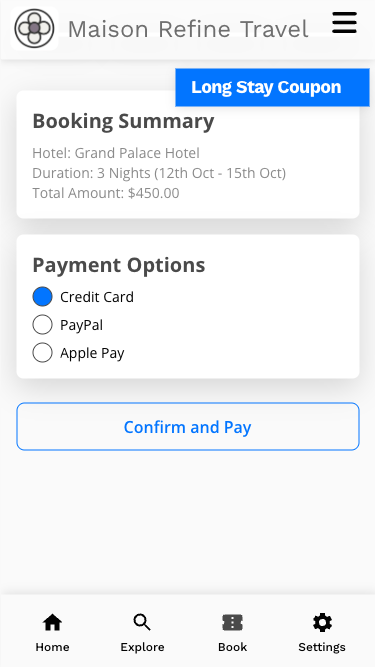375x667 pixels.
Task: Click the Maison Refine Travel title
Action: [188, 29]
